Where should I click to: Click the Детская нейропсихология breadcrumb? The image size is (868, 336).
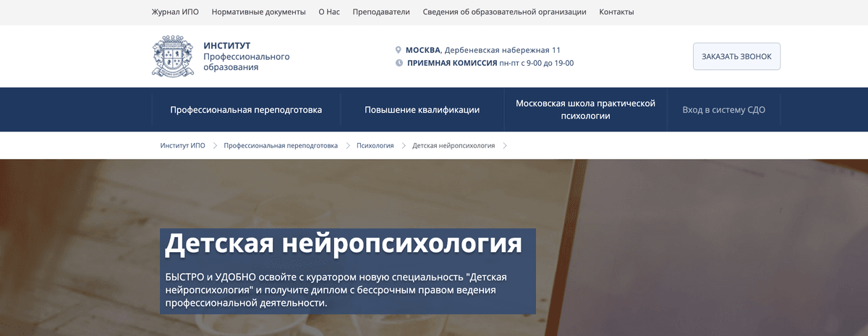pos(454,146)
